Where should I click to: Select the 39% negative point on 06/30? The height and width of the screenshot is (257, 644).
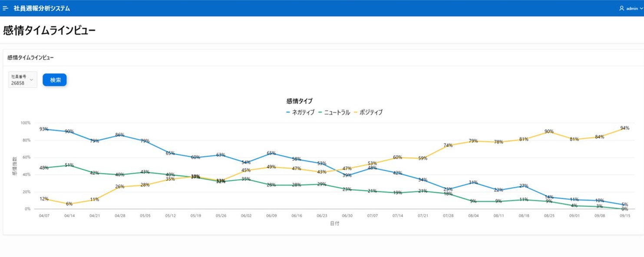(x=347, y=176)
